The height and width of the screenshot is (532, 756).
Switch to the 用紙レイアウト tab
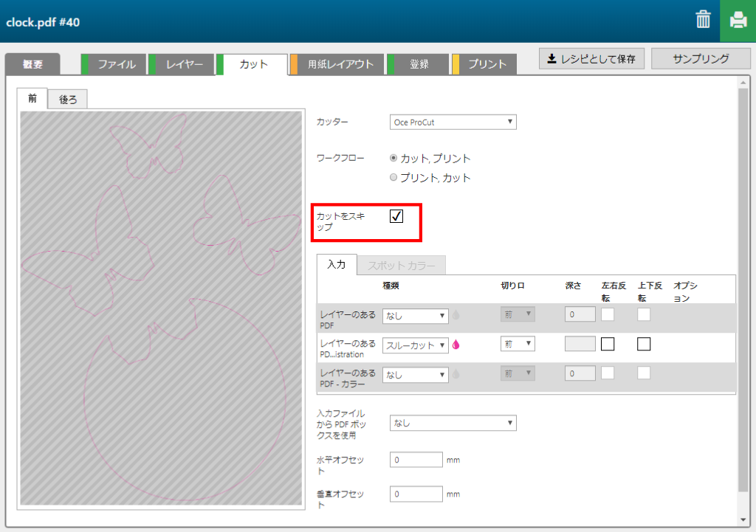click(x=337, y=64)
